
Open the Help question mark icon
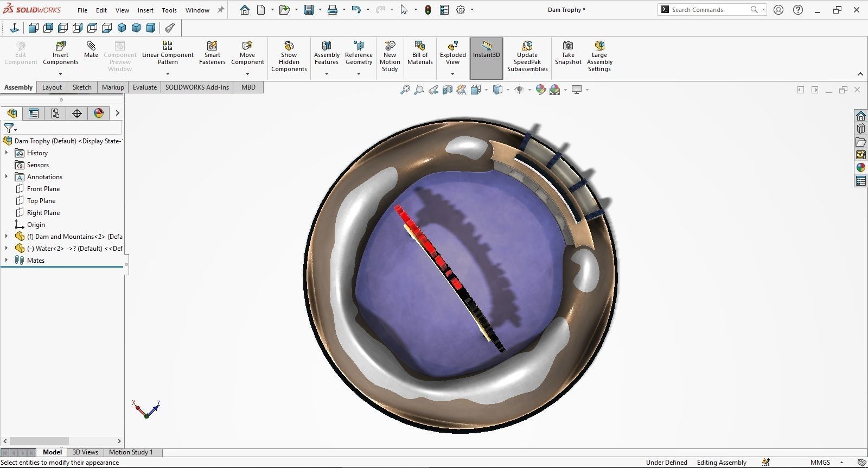[798, 10]
